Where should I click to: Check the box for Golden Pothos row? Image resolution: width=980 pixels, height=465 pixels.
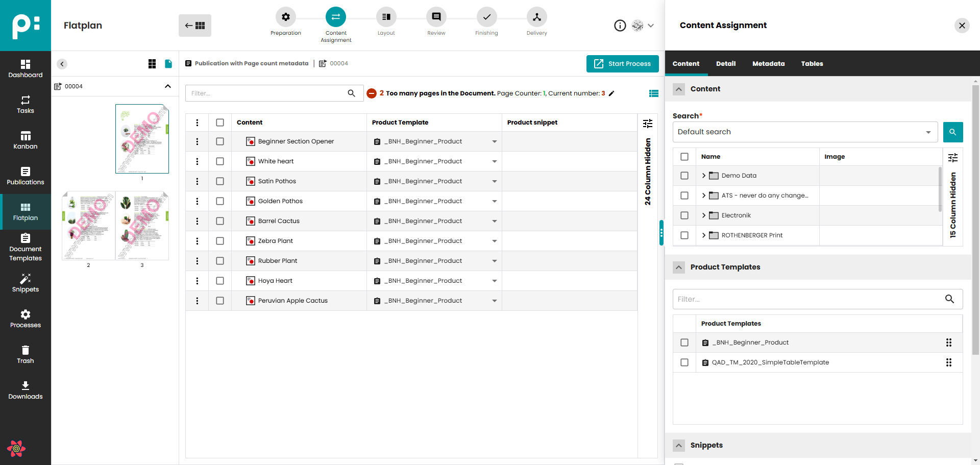(x=220, y=201)
